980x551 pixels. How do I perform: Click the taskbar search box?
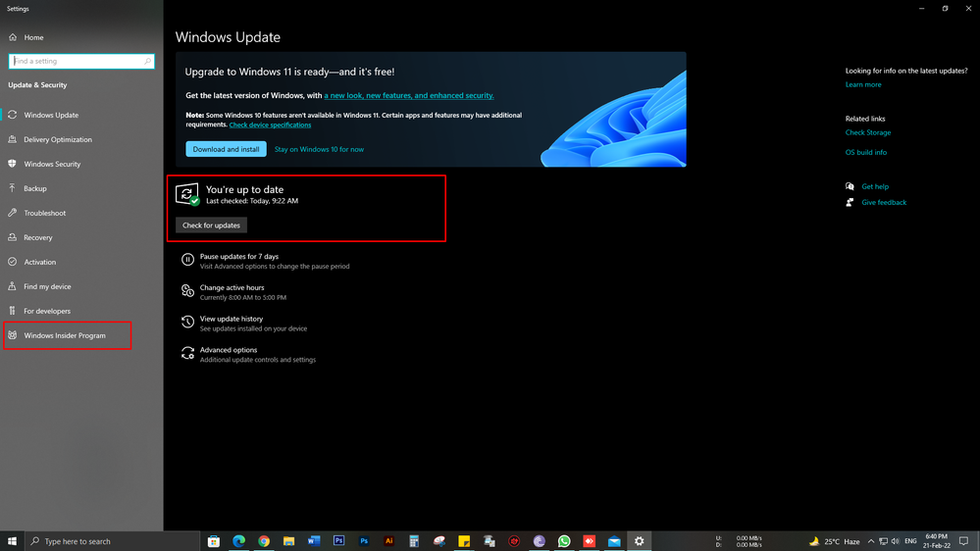(113, 541)
